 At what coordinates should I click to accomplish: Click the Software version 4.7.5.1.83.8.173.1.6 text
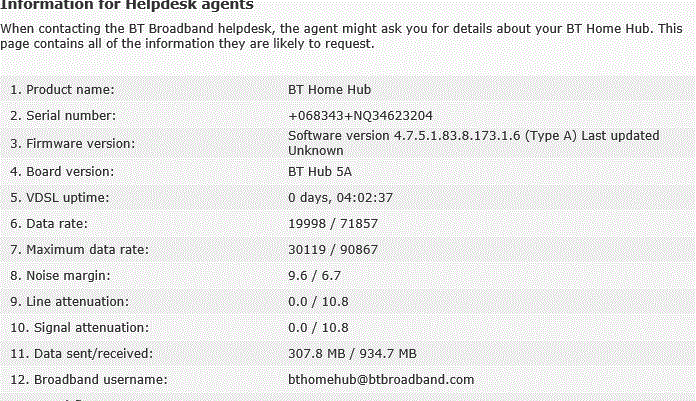(404, 135)
